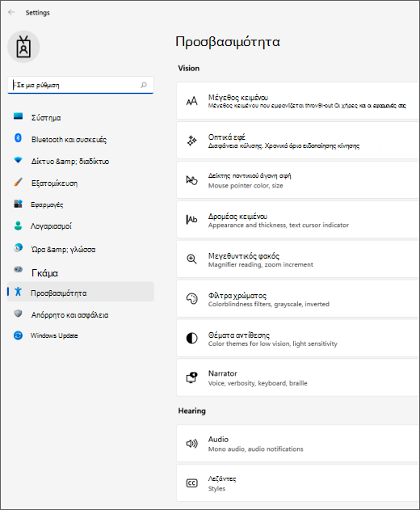420x510 pixels.
Task: Click the back arrow beside Settings
Action: coord(11,12)
